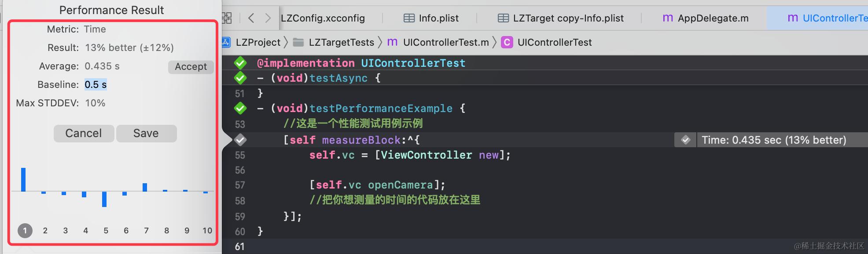This screenshot has width=868, height=254.
Task: Open LZProject in the breadcrumb path
Action: click(x=257, y=42)
